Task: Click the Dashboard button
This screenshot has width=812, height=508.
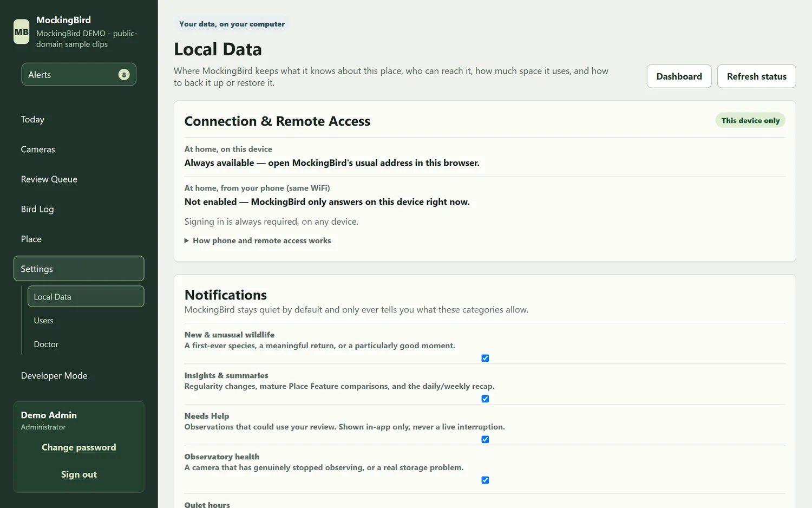Action: click(679, 76)
